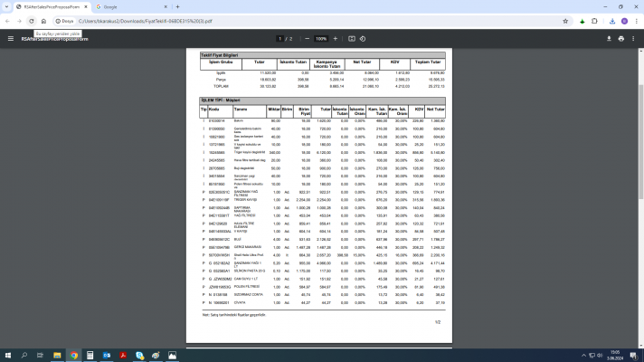Open Chrome three-dot menu
Viewport: 644px width, 362px height.
click(636, 21)
